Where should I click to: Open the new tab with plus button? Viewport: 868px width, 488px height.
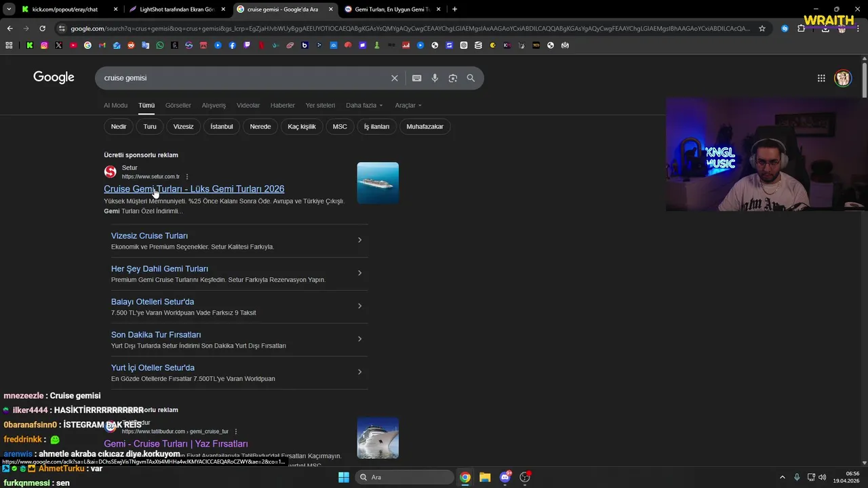(x=454, y=9)
